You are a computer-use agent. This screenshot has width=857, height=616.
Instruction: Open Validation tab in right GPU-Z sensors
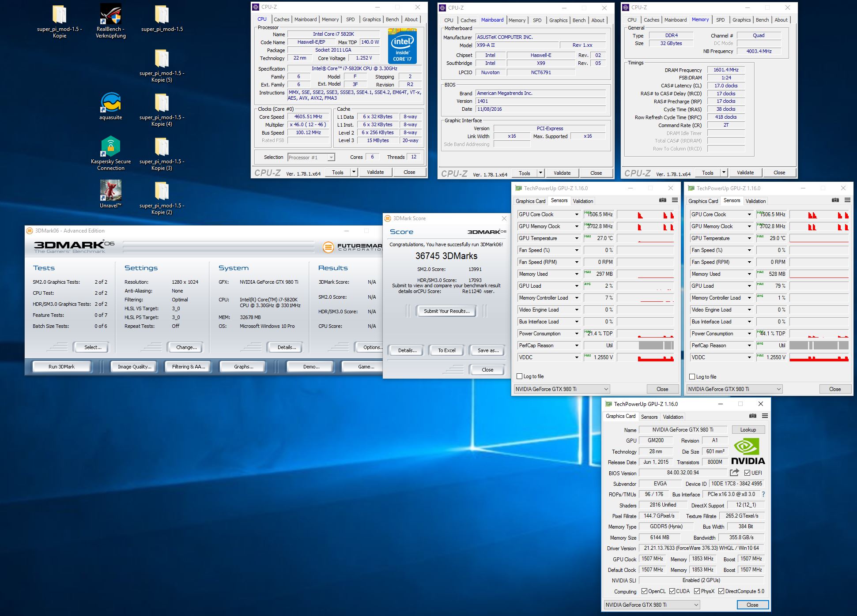click(x=755, y=201)
